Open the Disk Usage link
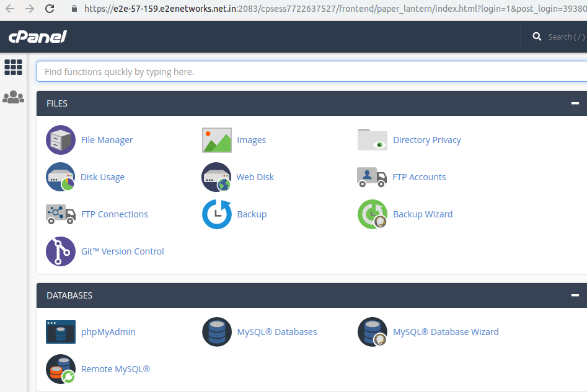 pos(102,177)
